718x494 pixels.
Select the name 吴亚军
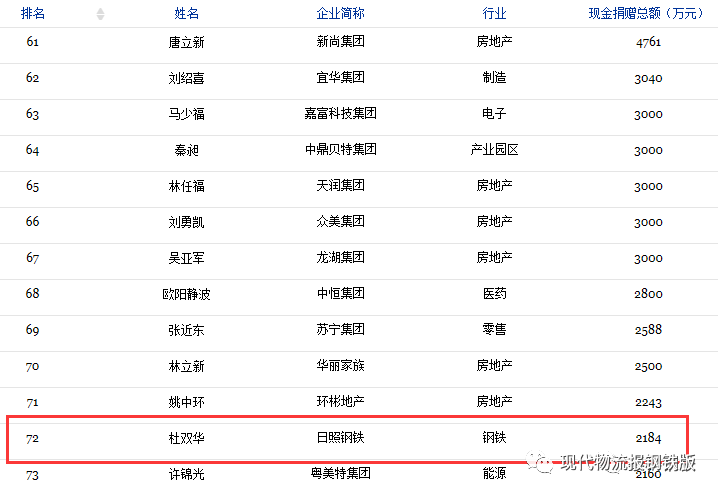(x=186, y=258)
